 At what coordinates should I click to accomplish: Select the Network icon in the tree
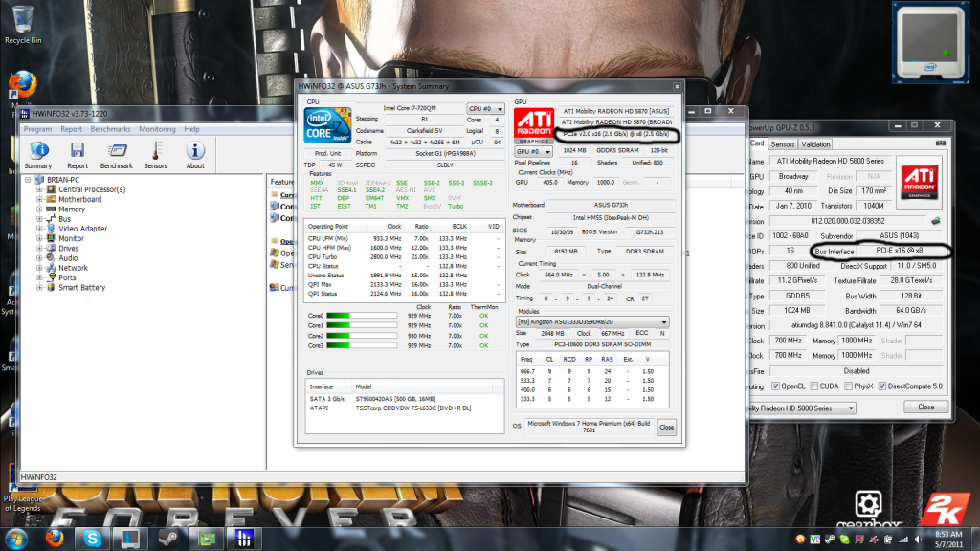[52, 268]
